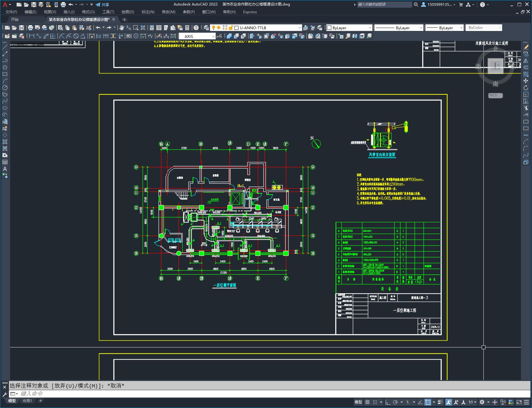Select the Line tool in draw toolbar
532x408 pixels.
tap(5, 47)
